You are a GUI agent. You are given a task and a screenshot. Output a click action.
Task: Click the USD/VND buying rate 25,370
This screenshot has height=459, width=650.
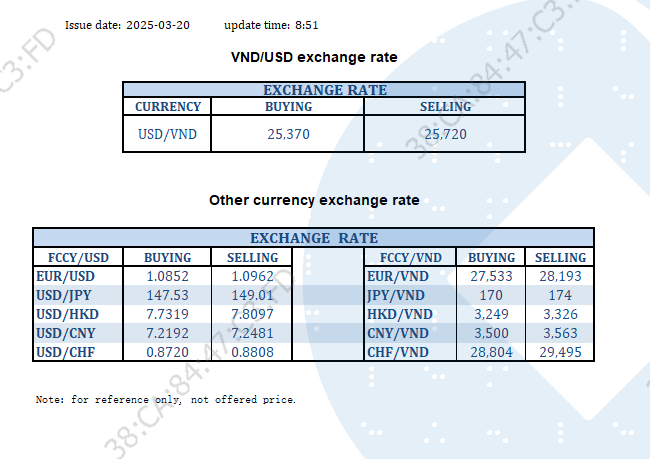[287, 134]
